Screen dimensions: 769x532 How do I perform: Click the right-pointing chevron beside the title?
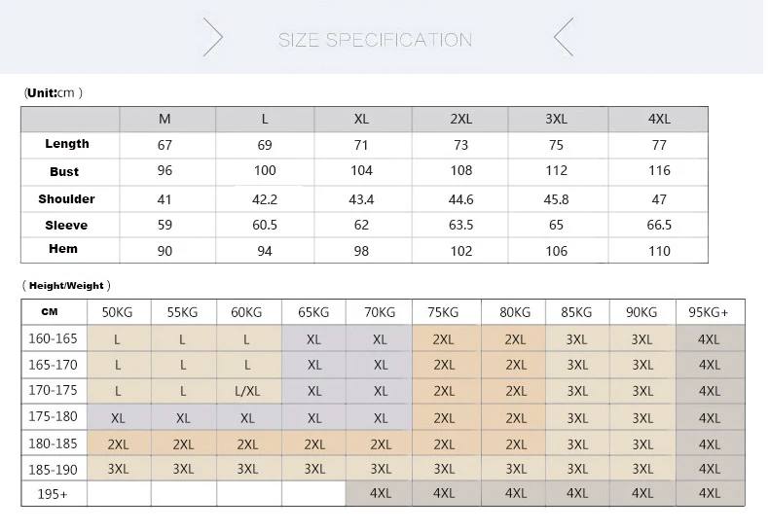pyautogui.click(x=213, y=38)
